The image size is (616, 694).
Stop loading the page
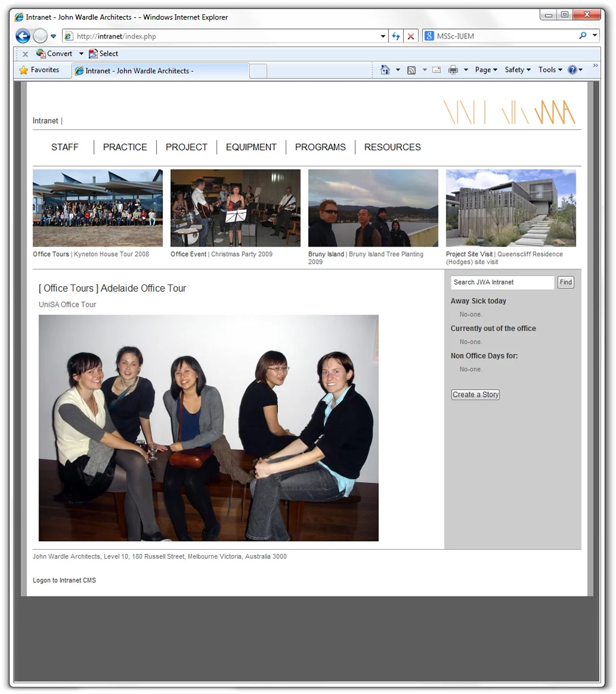click(411, 35)
